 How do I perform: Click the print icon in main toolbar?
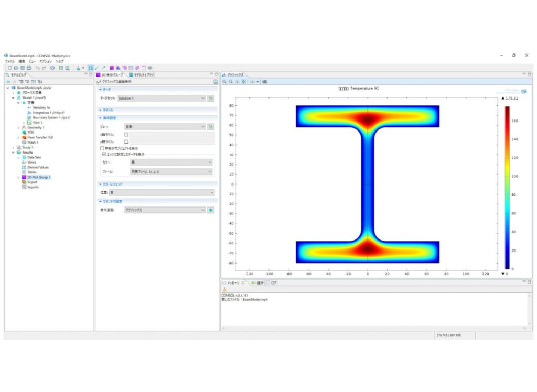point(29,68)
